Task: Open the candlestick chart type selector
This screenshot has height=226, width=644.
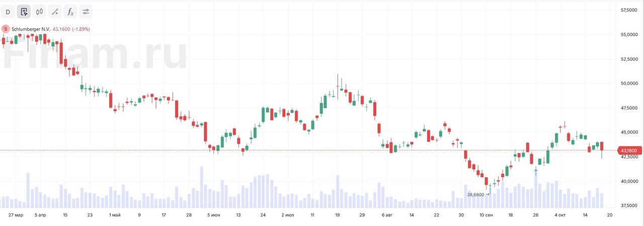Action: [x=39, y=12]
